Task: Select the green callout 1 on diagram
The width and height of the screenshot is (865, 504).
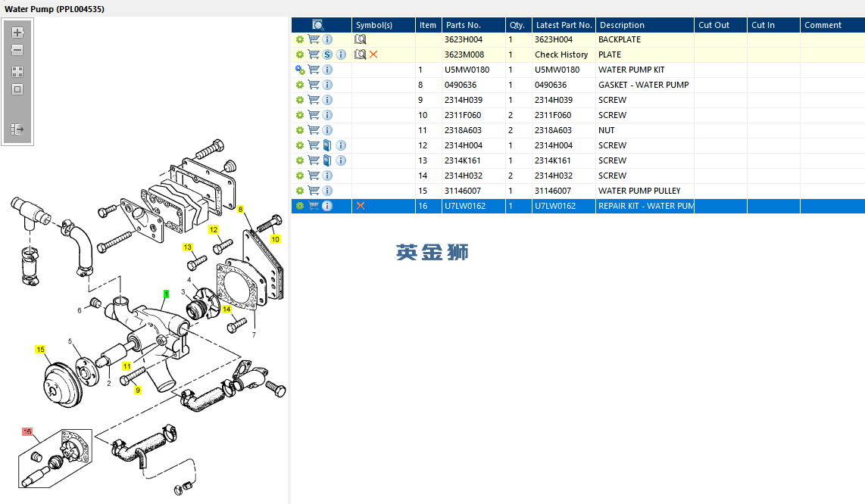Action: coord(166,294)
